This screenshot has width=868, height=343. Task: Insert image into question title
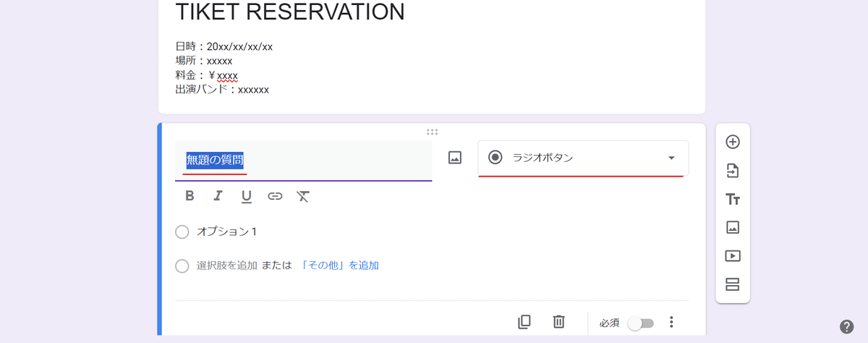[x=455, y=158]
